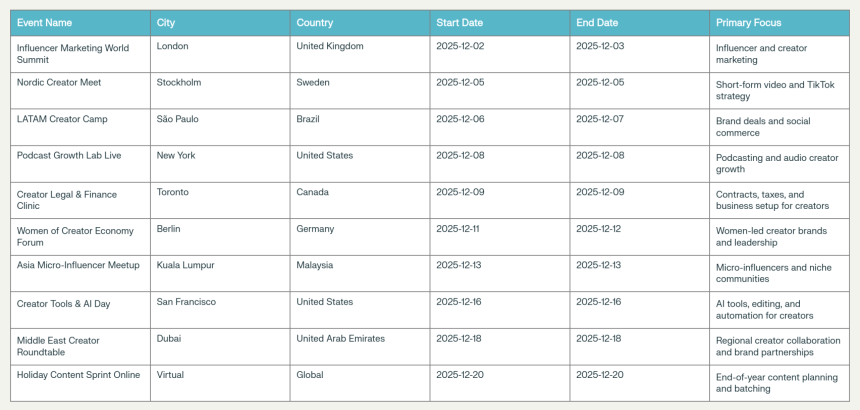Click the Toronto city cell
The width and height of the screenshot is (860, 410).
click(x=173, y=192)
